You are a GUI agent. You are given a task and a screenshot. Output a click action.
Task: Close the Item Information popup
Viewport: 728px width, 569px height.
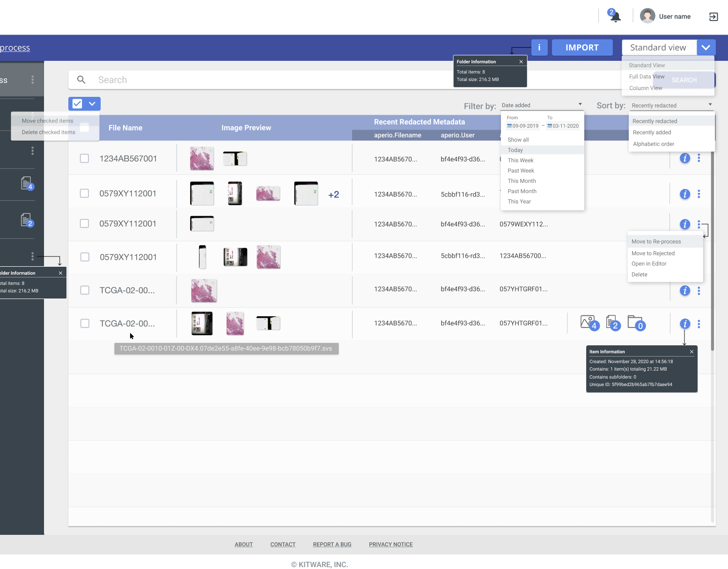pos(691,352)
